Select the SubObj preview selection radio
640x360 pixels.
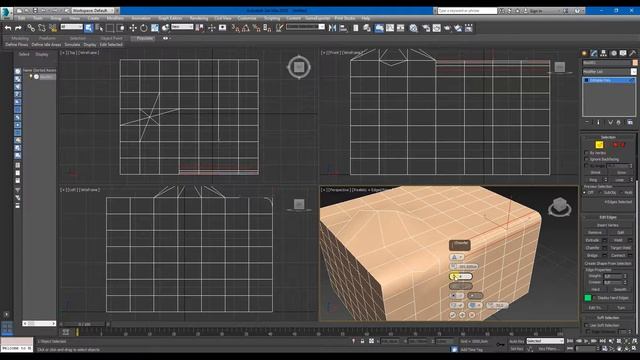click(x=601, y=192)
